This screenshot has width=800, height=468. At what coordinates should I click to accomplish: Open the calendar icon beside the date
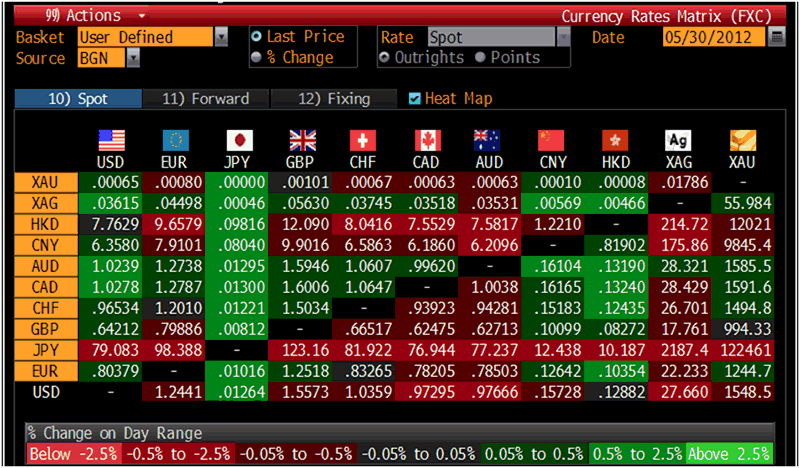(778, 38)
